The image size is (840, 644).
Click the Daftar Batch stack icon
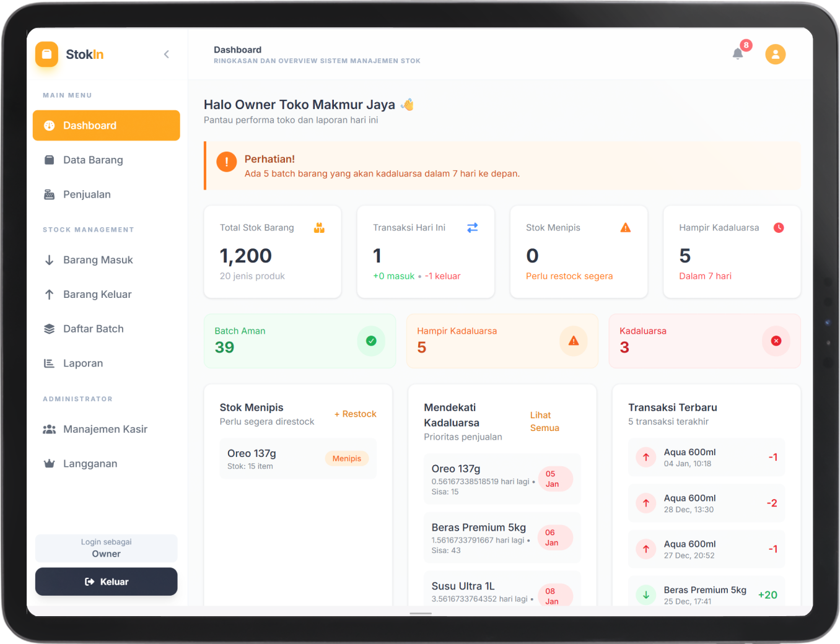[x=50, y=329]
